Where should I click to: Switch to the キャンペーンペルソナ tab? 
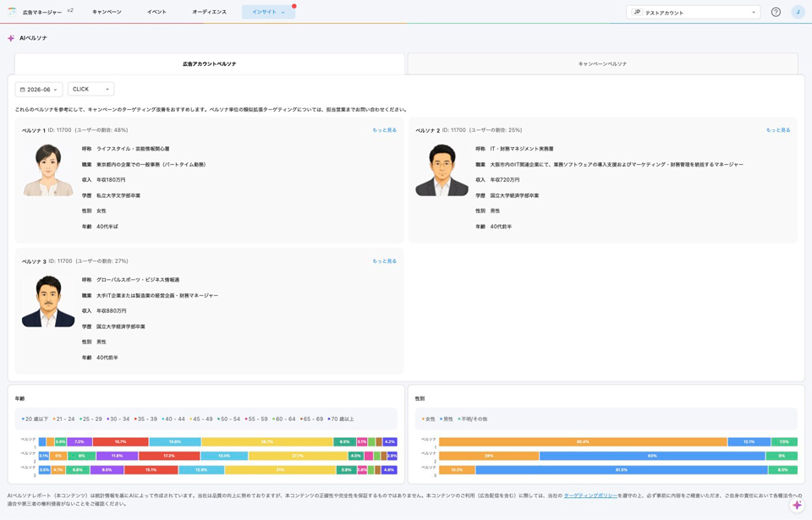coord(602,63)
